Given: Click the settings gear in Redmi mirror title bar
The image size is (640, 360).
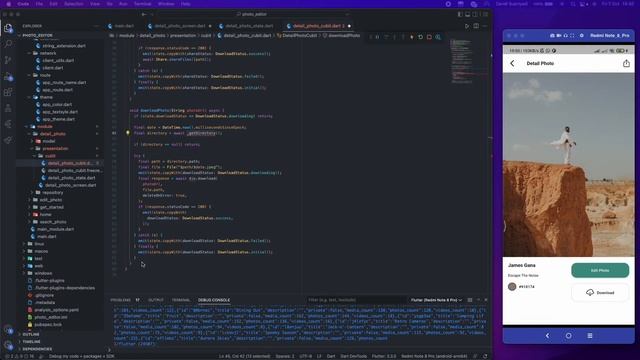Looking at the screenshot, I should pos(582,36).
